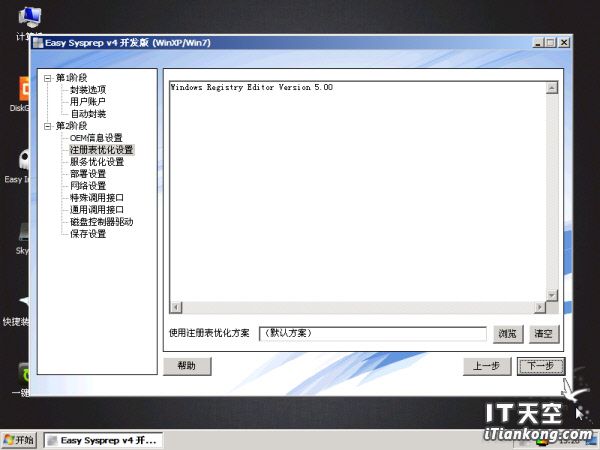Select the 一键 desktop icon
Viewport: 600px width, 450px height.
click(21, 379)
